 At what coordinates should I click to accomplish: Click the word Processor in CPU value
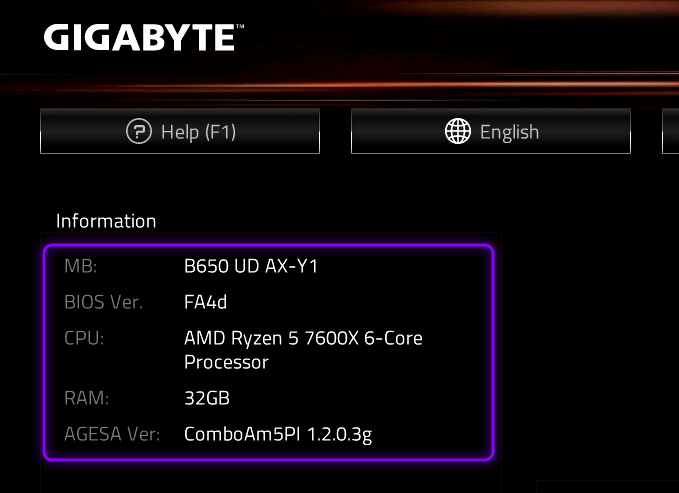(226, 362)
